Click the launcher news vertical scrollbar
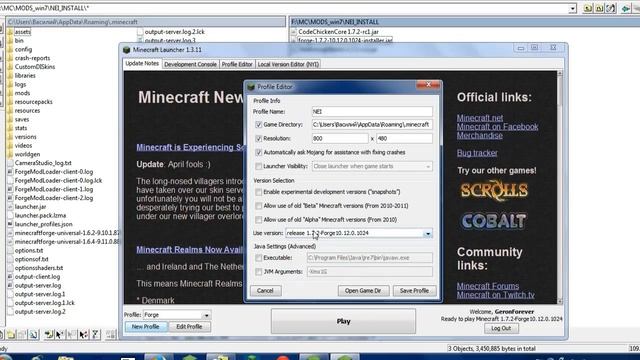The width and height of the screenshot is (640, 360). [x=560, y=188]
